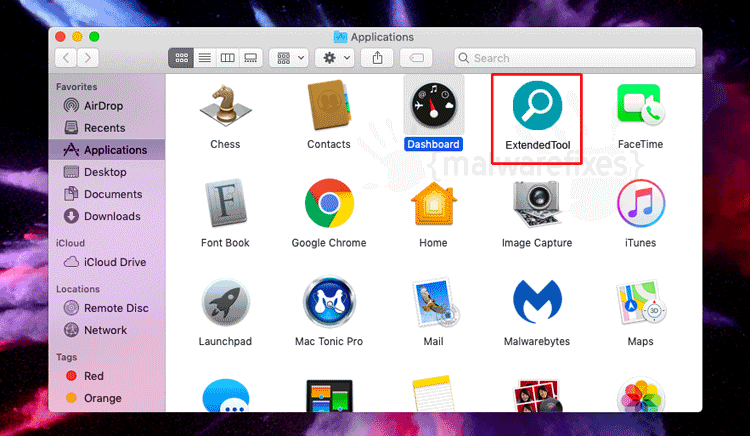750x436 pixels.
Task: Click the Dashboard name label
Action: [433, 144]
